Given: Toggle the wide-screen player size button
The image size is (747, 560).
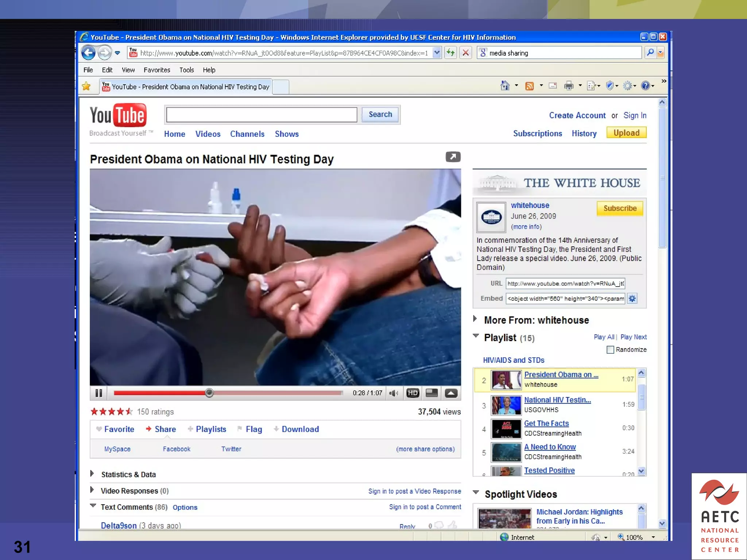Looking at the screenshot, I should coord(432,393).
